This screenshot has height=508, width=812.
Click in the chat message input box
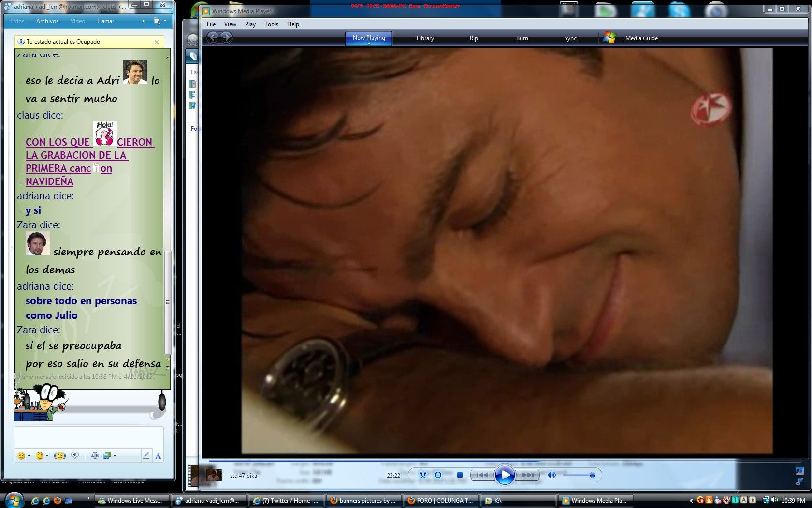89,437
